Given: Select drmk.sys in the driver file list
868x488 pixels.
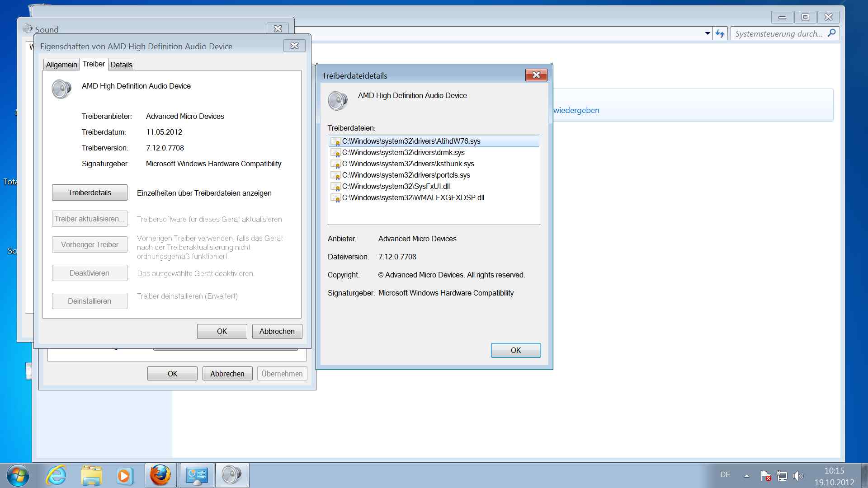Looking at the screenshot, I should tap(434, 152).
